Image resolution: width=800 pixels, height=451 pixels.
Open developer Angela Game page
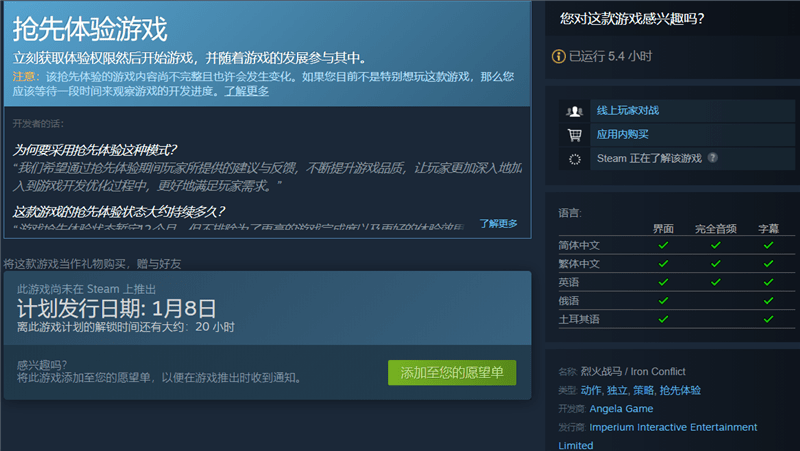tap(621, 409)
